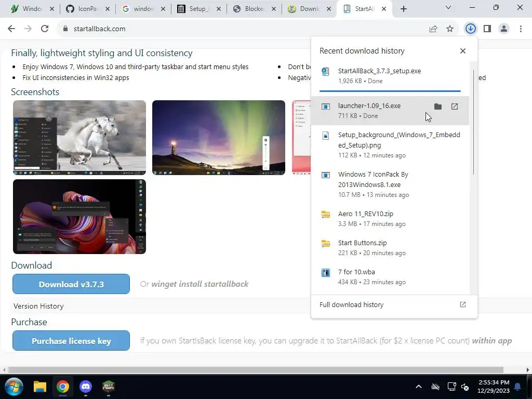Click the download popup vertical scrollbar
Screen dimensions: 532x399
(x=473, y=123)
